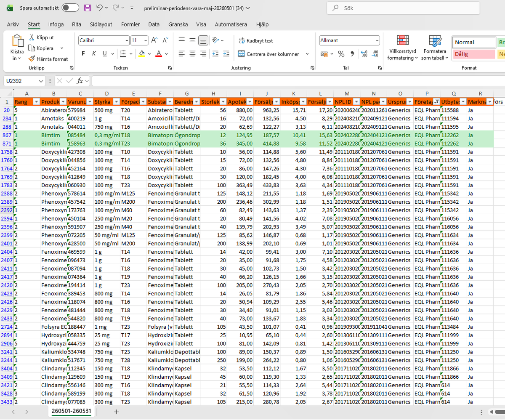Switch to the Infoga tab
Screen dimensions: 505x420
[x=56, y=24]
